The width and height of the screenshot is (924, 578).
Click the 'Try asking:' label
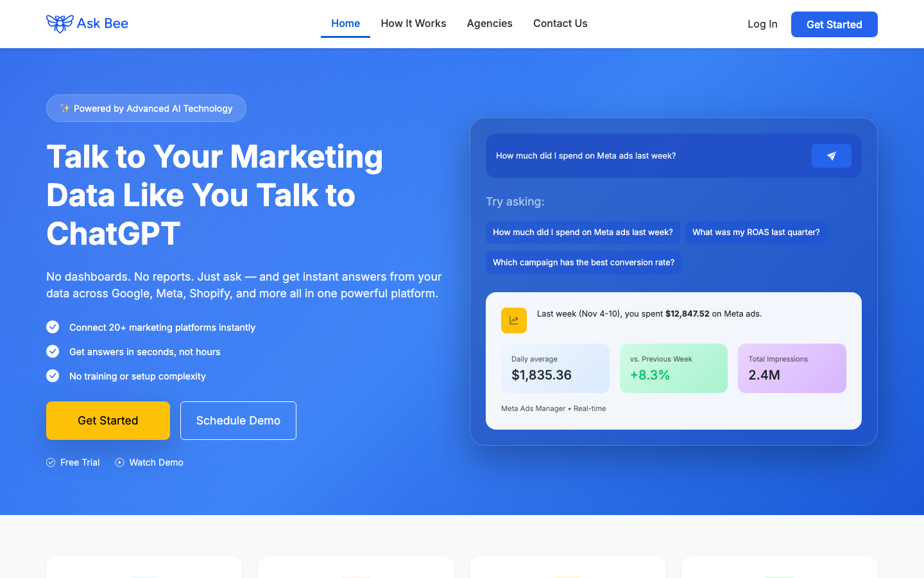pyautogui.click(x=515, y=202)
